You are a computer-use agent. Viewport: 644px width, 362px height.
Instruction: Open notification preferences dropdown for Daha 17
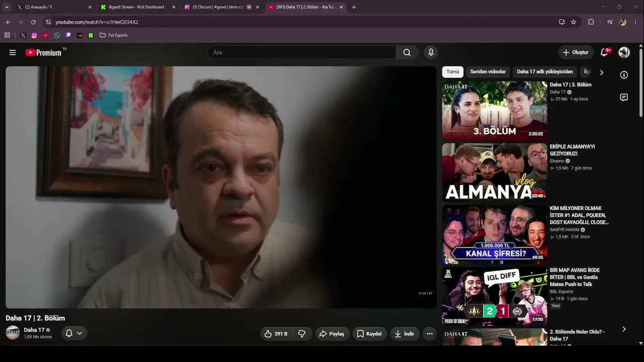tap(74, 333)
